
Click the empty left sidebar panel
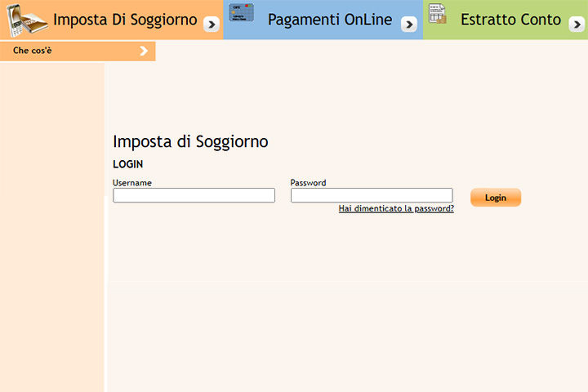pos(51,229)
